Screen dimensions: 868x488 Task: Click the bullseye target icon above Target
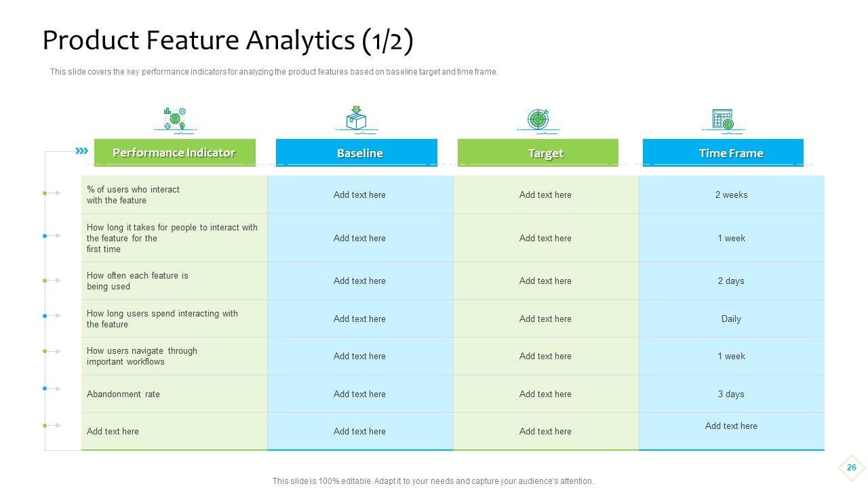pos(538,119)
